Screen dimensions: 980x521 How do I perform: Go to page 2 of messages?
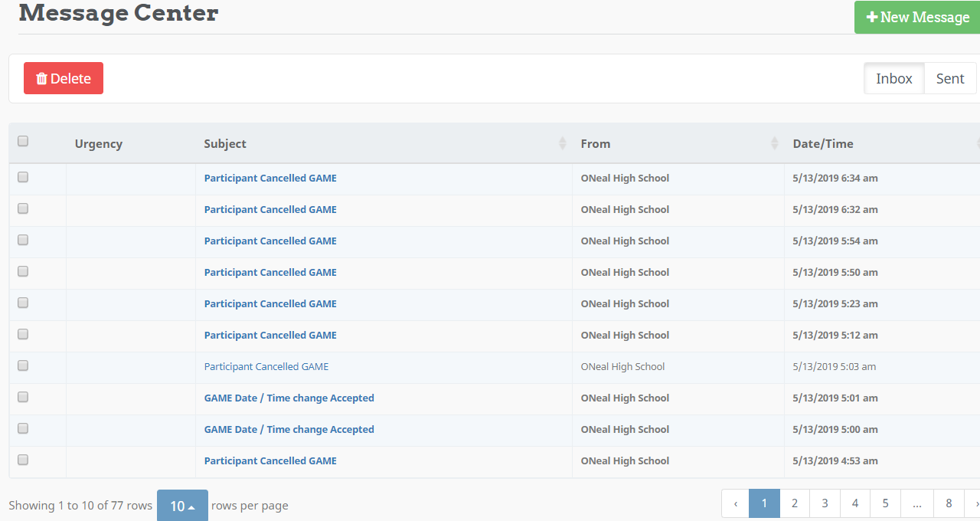795,503
